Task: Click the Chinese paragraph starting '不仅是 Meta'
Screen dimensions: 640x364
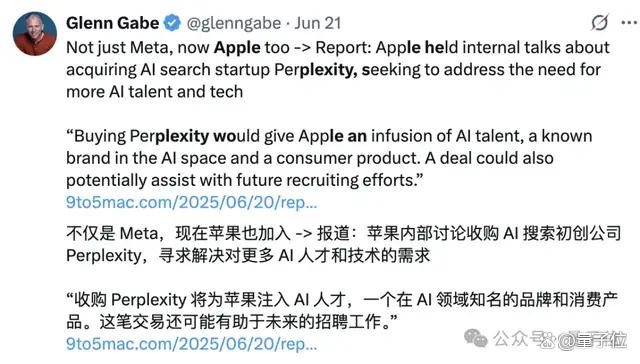Action: coord(344,244)
